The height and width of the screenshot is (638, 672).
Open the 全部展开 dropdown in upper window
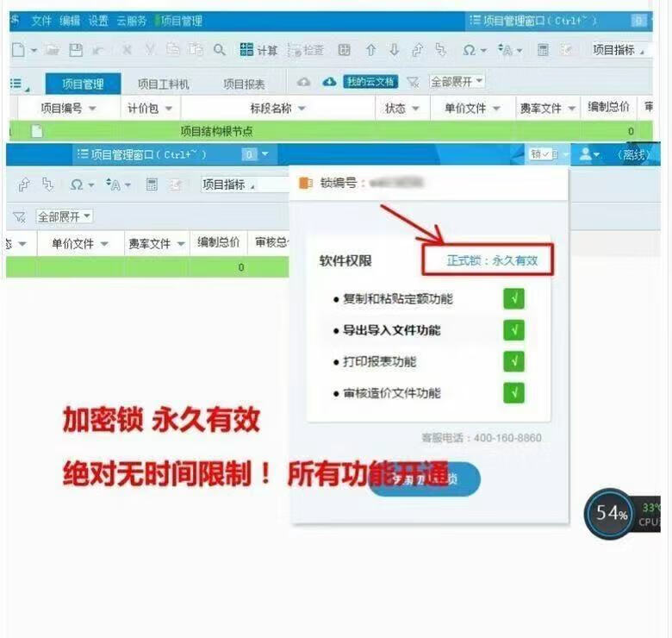(x=457, y=81)
